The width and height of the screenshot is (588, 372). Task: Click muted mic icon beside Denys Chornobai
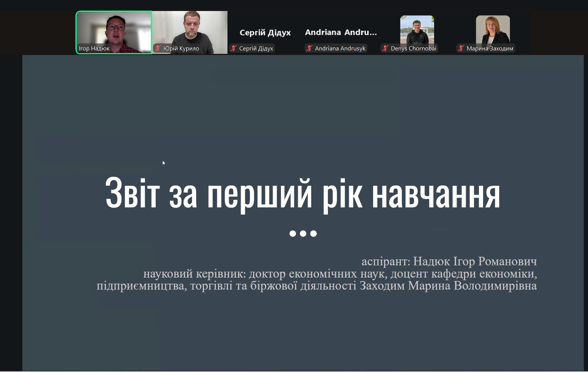385,48
